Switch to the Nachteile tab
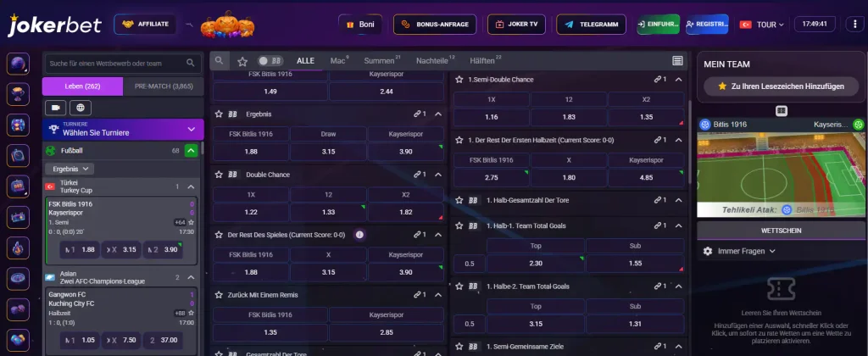This screenshot has height=356, width=868. [x=436, y=60]
